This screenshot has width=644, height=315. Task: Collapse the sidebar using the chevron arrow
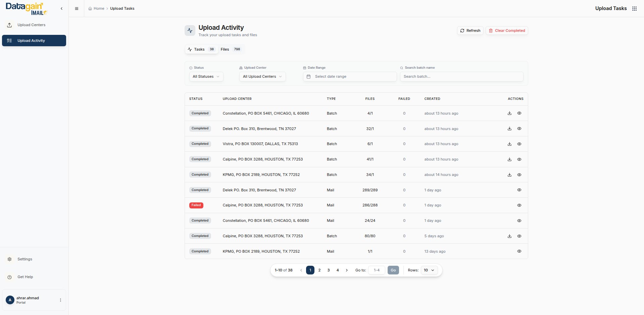click(x=61, y=9)
